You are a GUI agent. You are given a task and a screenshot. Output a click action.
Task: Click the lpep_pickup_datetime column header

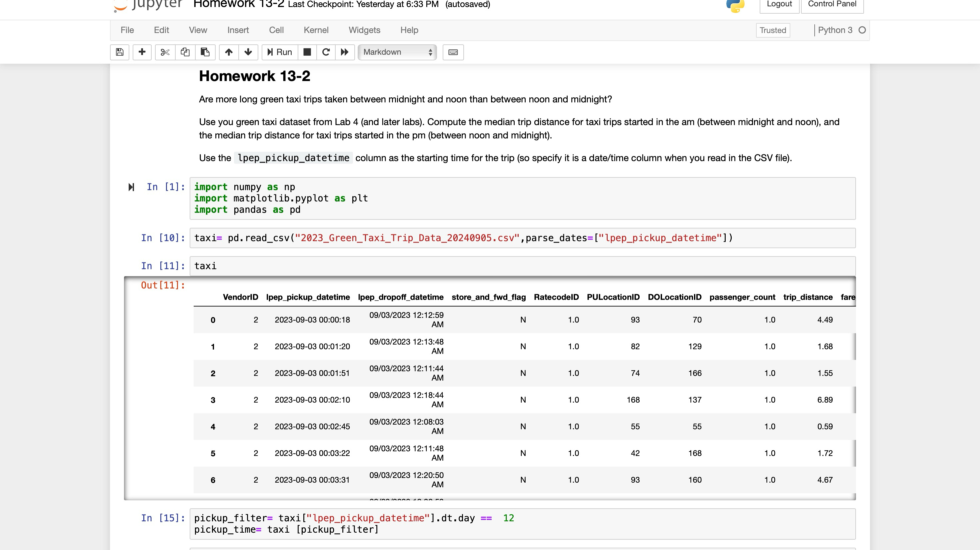pos(308,297)
